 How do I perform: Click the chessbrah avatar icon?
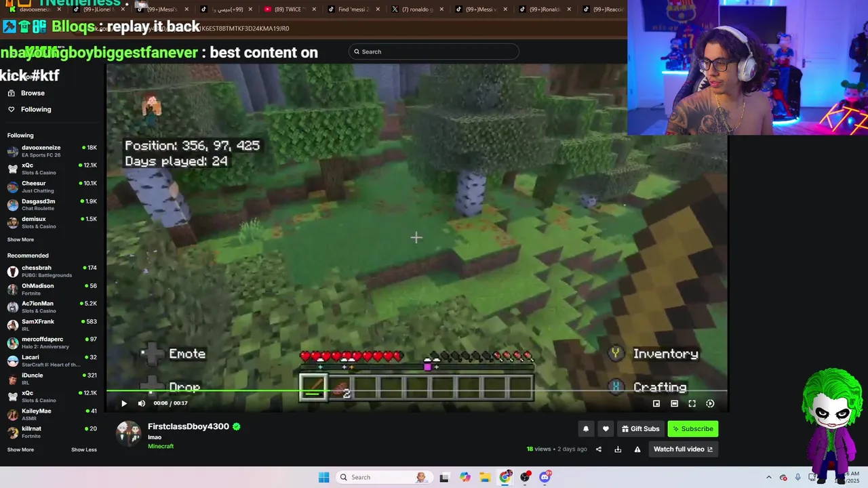point(13,272)
